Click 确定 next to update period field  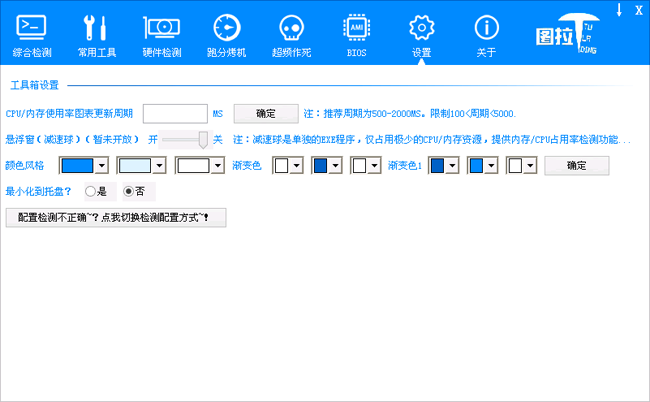point(266,114)
